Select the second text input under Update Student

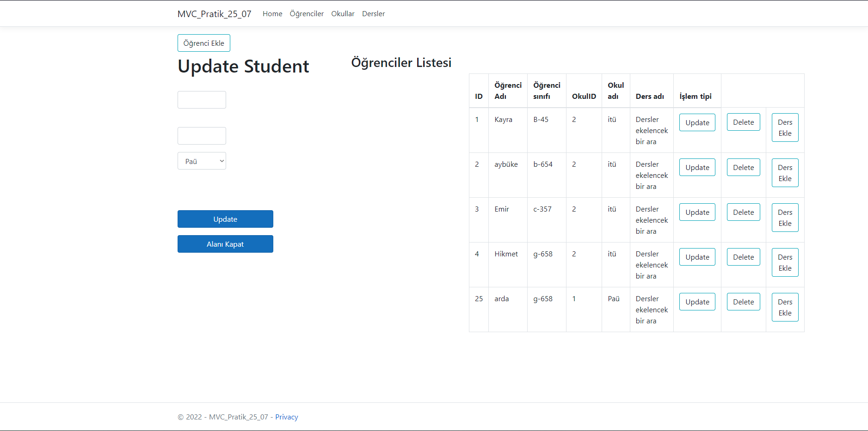pos(202,135)
